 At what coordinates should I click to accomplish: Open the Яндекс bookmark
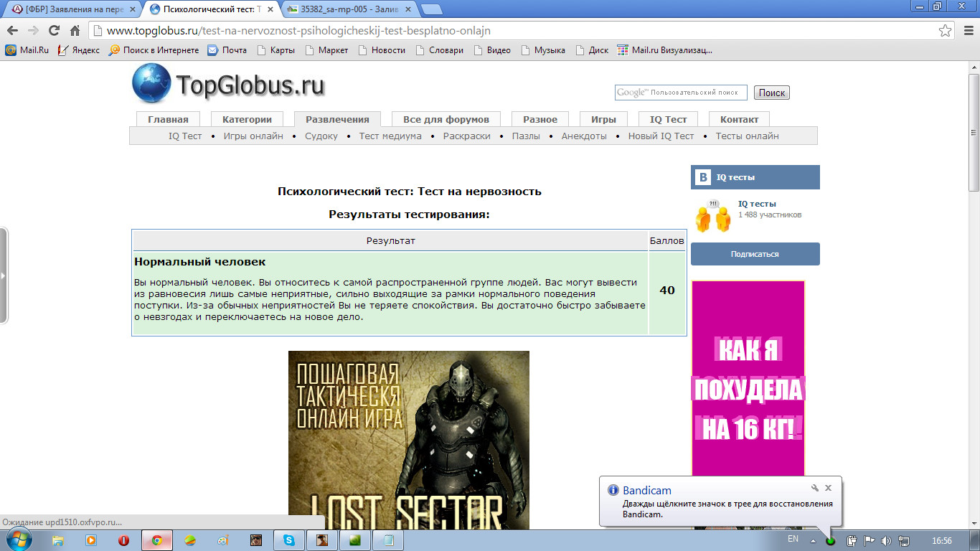(x=79, y=50)
